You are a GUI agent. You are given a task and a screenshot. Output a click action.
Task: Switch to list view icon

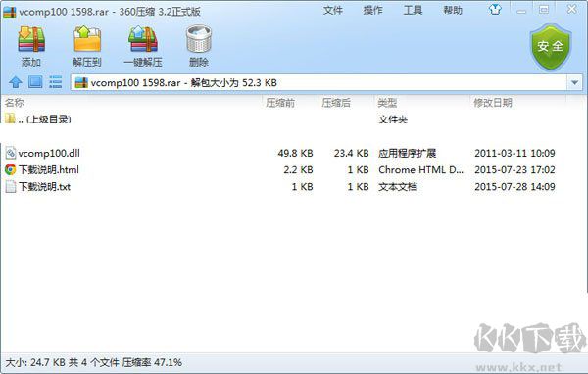pos(56,81)
